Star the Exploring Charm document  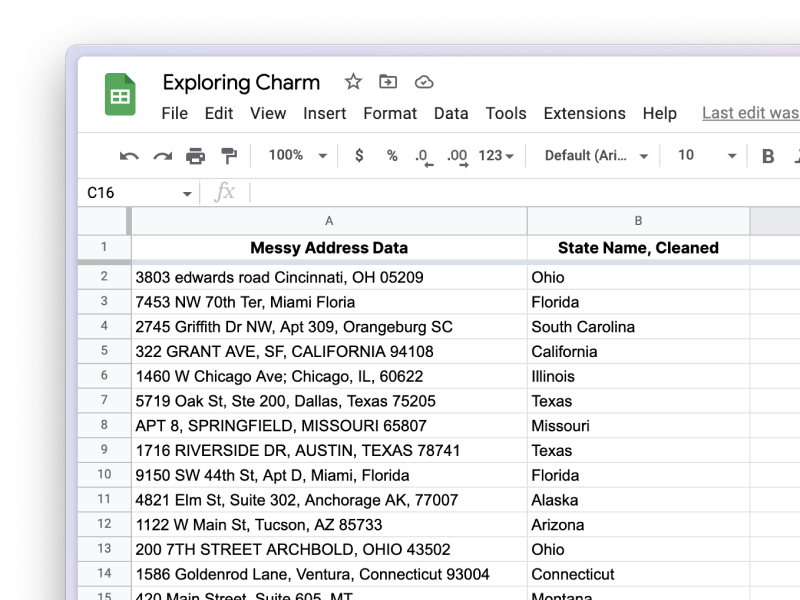[x=353, y=82]
